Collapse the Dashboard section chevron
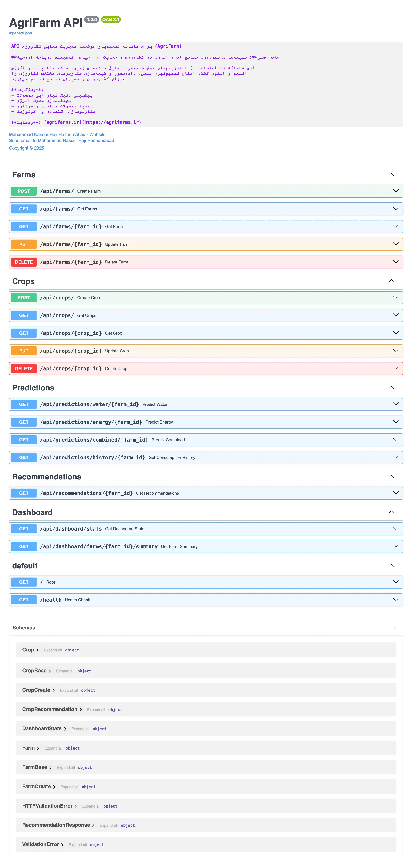The image size is (412, 868). tap(391, 512)
